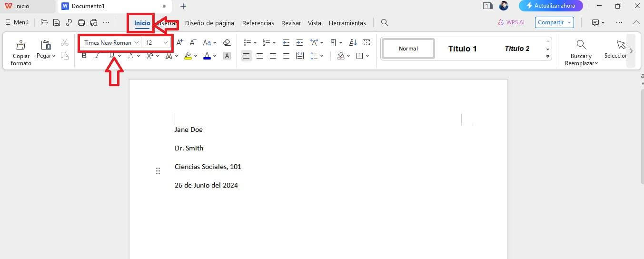Click the Bulleted list icon
The height and width of the screenshot is (259, 644).
pos(248,42)
